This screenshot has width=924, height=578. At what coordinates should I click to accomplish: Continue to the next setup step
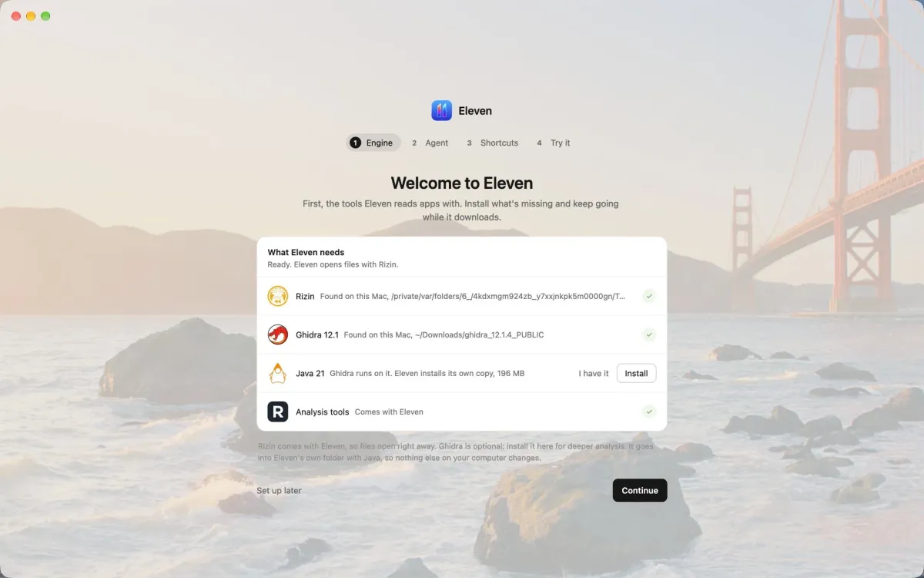coord(640,490)
